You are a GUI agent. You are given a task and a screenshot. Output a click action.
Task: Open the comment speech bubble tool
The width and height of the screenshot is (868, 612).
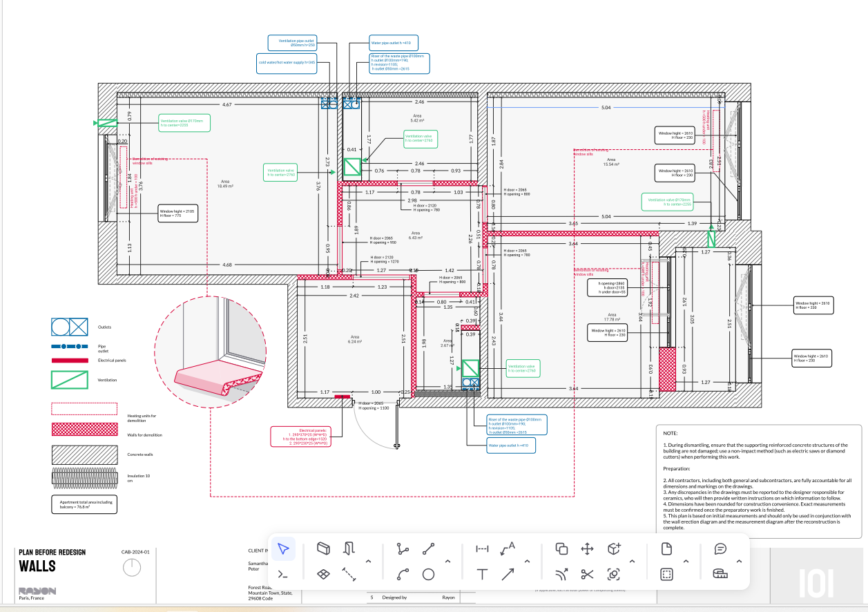[x=720, y=549]
